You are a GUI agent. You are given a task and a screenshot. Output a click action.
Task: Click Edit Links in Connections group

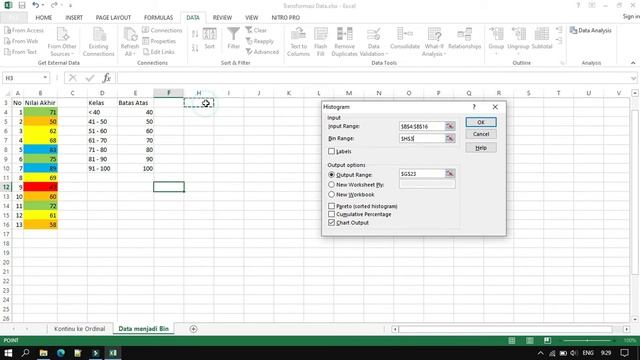(159, 52)
